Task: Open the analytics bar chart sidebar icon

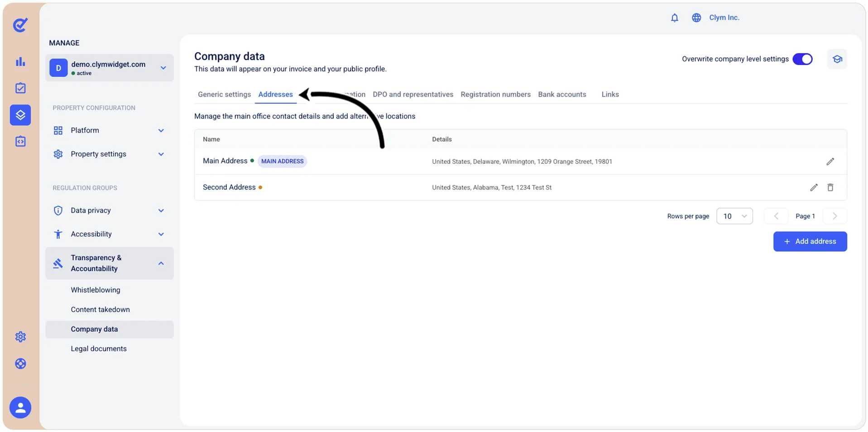Action: [20, 62]
